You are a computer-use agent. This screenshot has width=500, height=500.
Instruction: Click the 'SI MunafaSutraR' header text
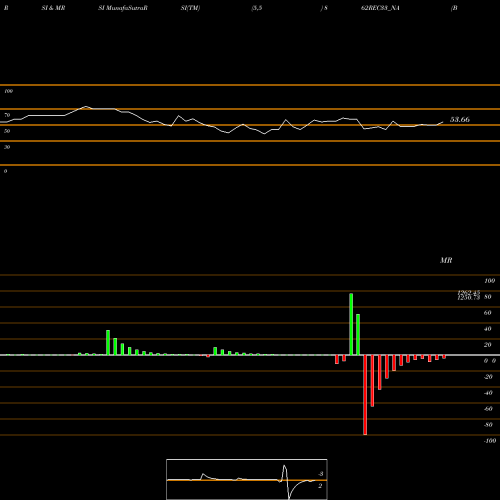pos(123,8)
